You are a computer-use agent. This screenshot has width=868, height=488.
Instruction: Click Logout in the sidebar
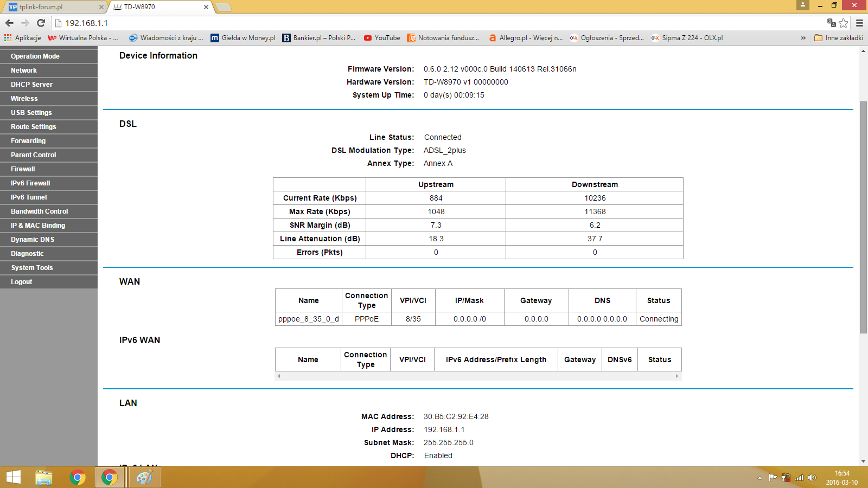[22, 282]
